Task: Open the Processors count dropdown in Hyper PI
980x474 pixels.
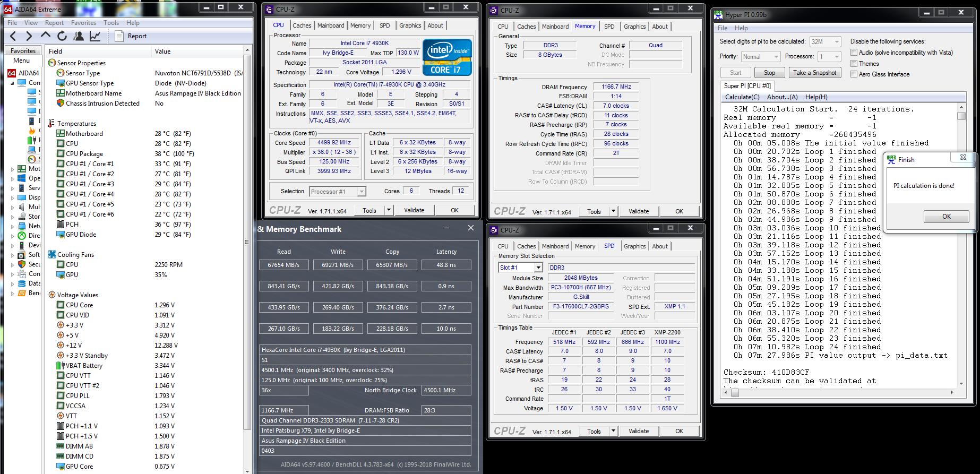Action: (830, 57)
